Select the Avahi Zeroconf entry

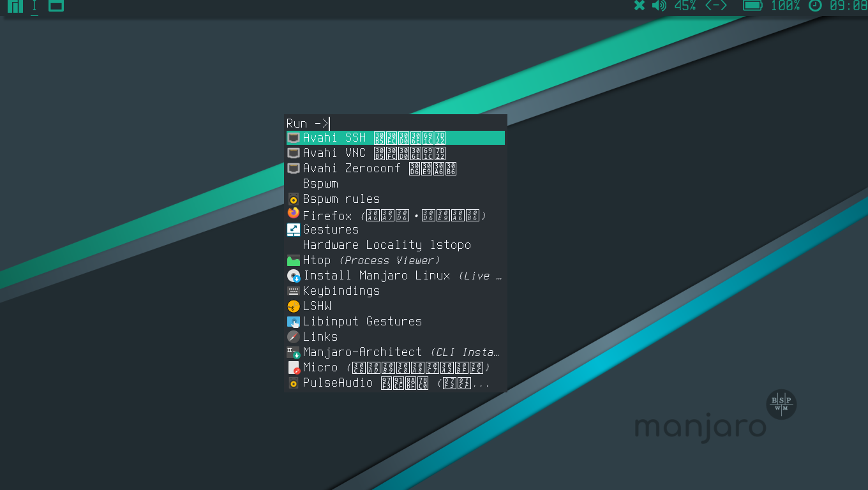pyautogui.click(x=396, y=168)
